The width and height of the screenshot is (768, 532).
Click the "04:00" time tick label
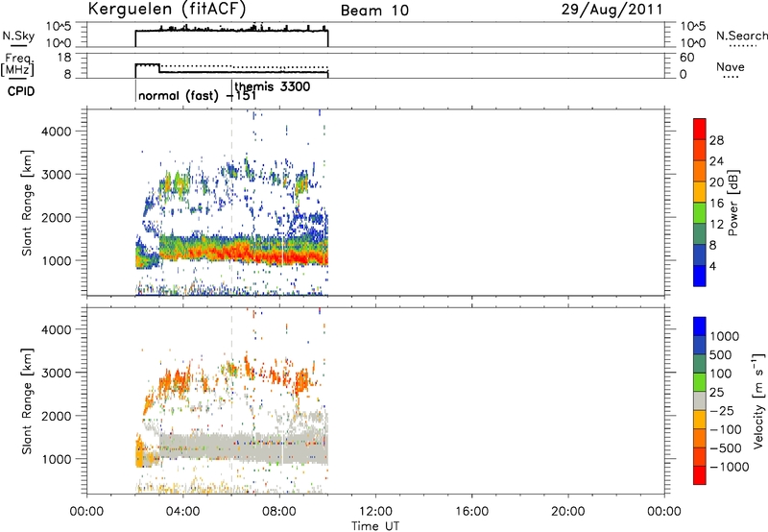point(182,512)
